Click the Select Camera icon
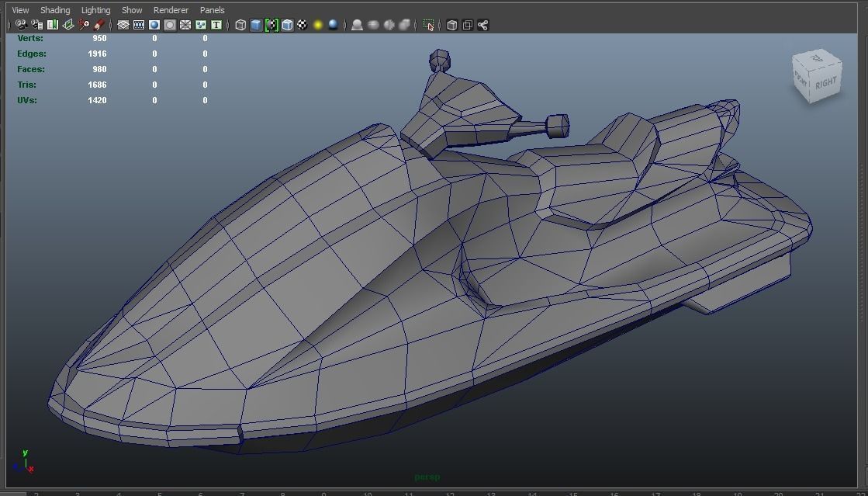This screenshot has width=868, height=496. pyautogui.click(x=21, y=25)
